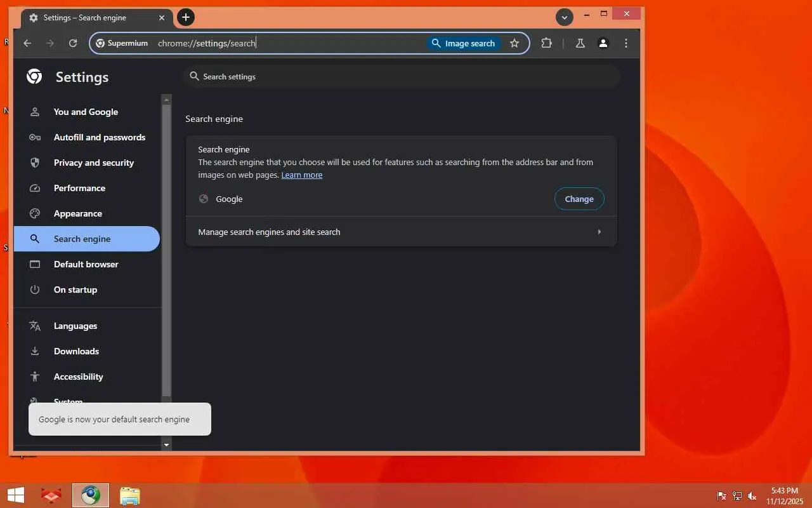Click the Supermium taskbar icon
This screenshot has height=508, width=812.
[x=91, y=495]
